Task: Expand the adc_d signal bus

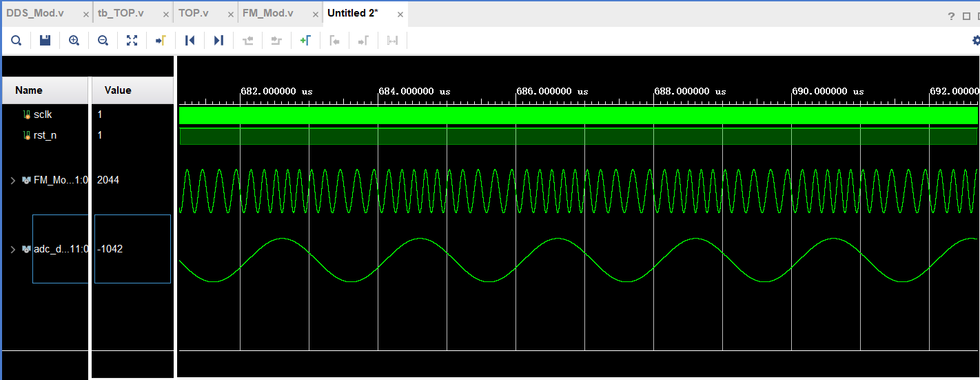Action: click(12, 249)
